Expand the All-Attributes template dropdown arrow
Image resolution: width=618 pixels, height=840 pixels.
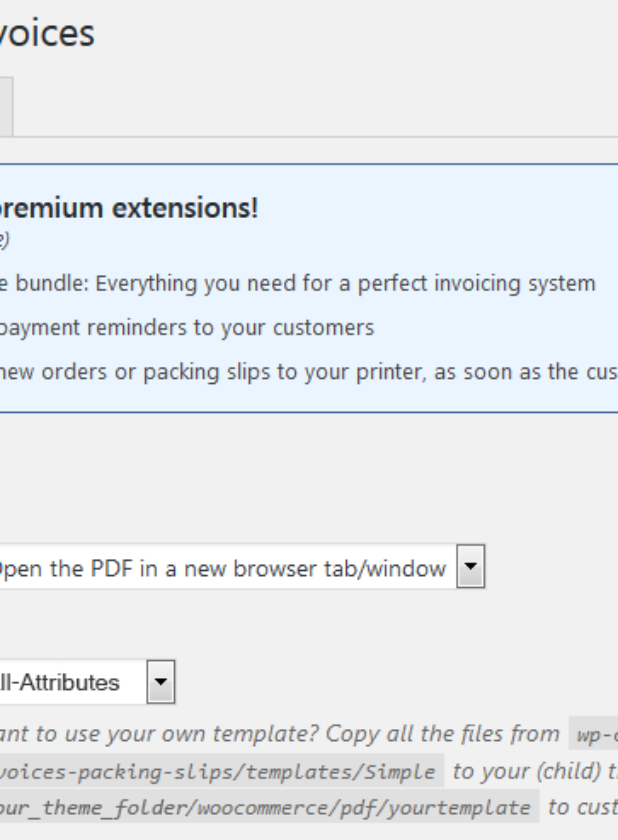[x=161, y=682]
